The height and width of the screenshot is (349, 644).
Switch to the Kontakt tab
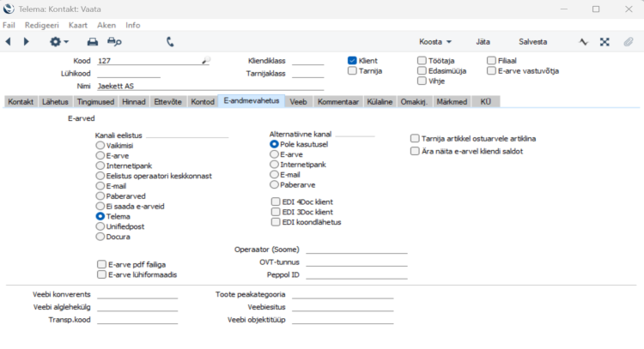coord(21,102)
